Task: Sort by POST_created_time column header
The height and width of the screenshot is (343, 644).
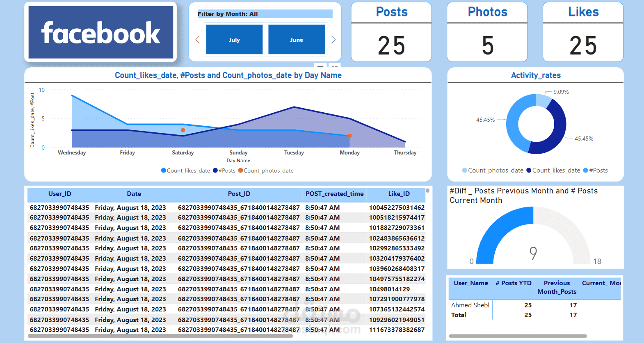Action: click(334, 194)
